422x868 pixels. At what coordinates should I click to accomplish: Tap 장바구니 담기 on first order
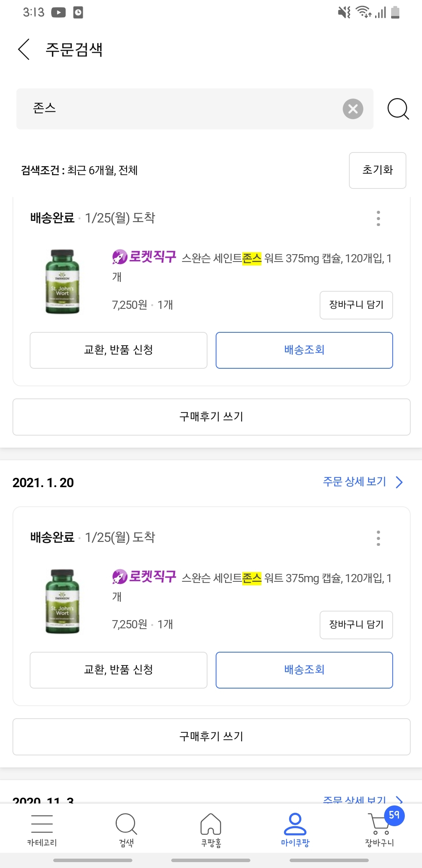(x=356, y=305)
